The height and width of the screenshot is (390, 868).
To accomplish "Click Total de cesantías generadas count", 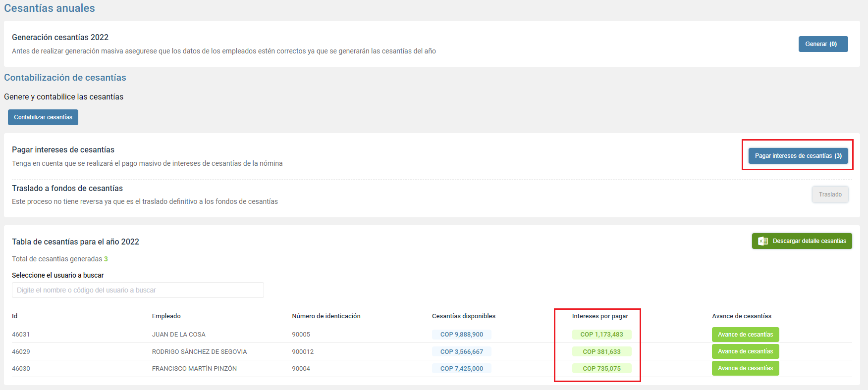I will (x=106, y=259).
